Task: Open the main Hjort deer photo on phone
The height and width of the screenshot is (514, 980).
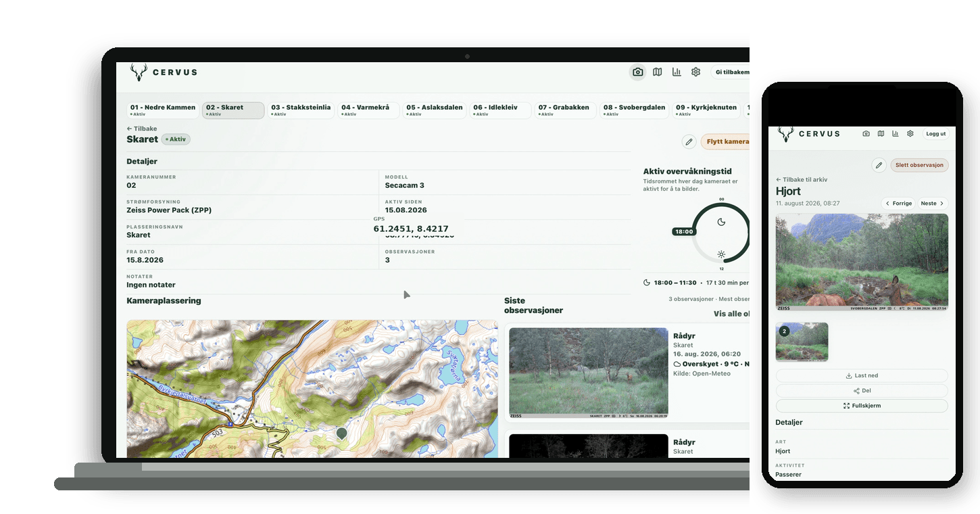Action: pos(862,262)
